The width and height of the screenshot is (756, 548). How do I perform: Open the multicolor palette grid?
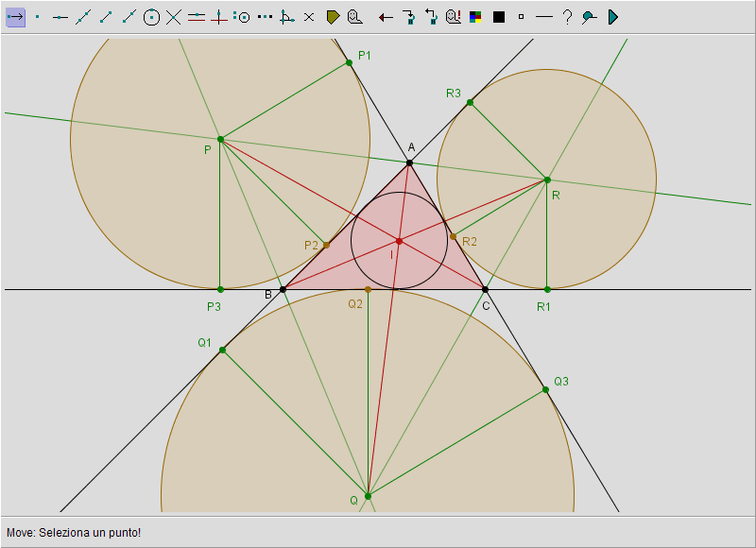click(x=475, y=17)
